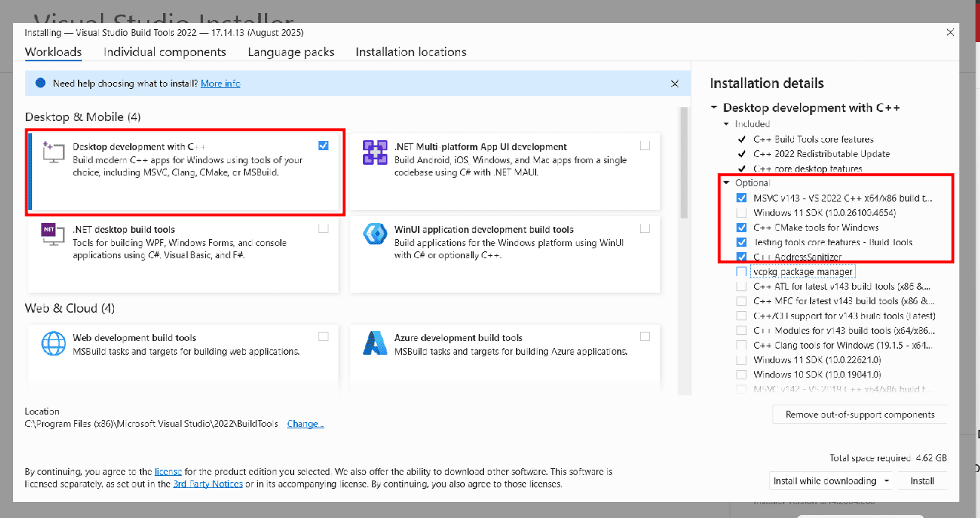The image size is (980, 518).
Task: Click the install location path text
Action: pos(150,424)
